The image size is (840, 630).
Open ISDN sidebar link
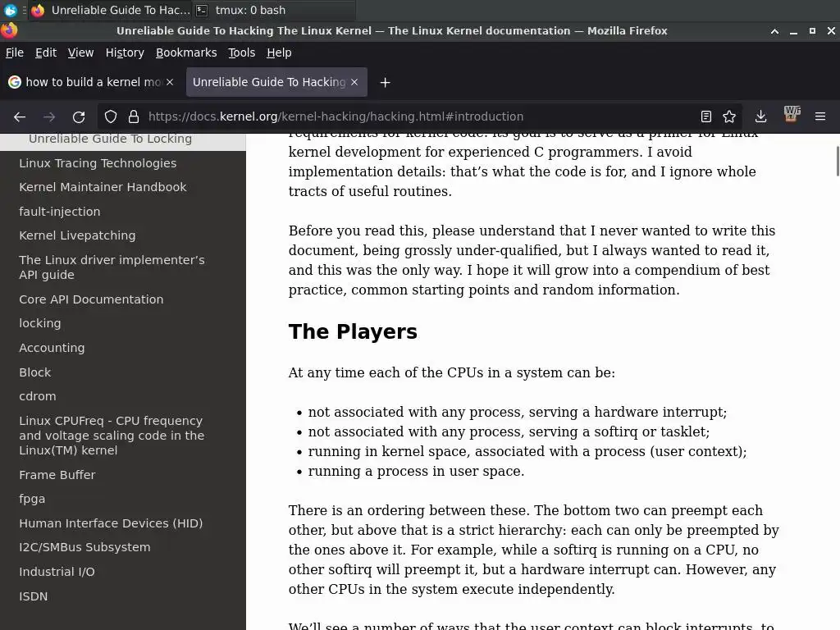[33, 596]
